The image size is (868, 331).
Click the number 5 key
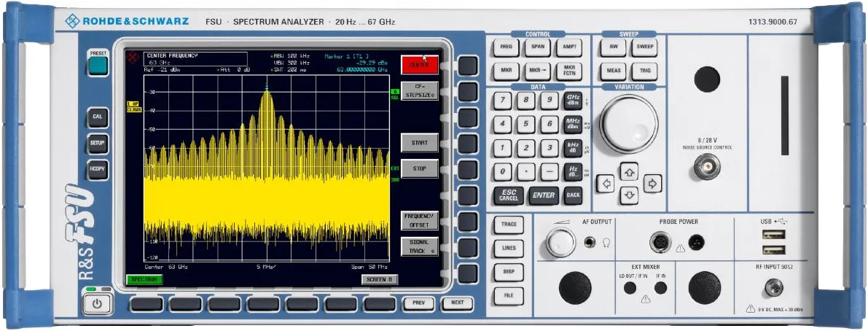point(526,124)
